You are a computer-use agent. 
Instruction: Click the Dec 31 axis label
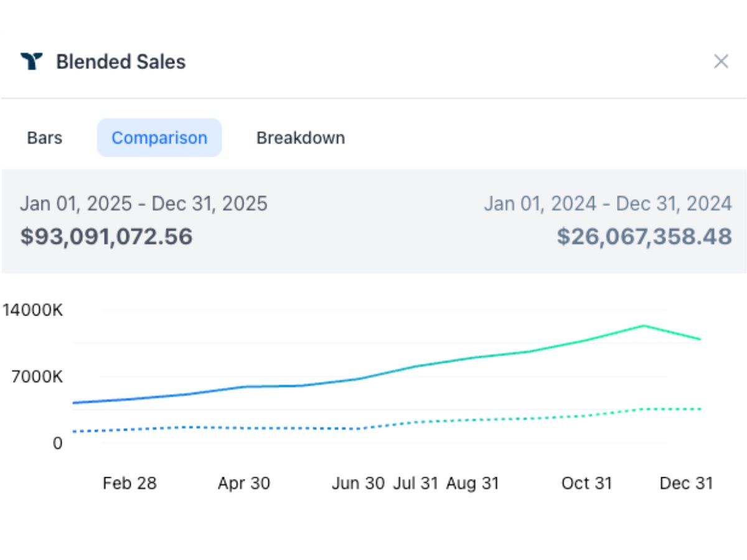tap(687, 483)
